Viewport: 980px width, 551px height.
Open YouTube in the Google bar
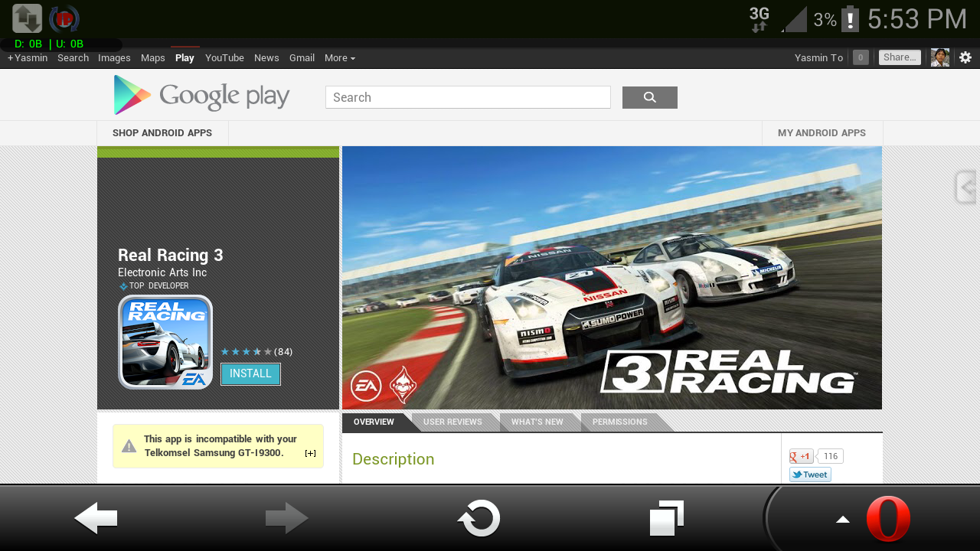tap(224, 58)
